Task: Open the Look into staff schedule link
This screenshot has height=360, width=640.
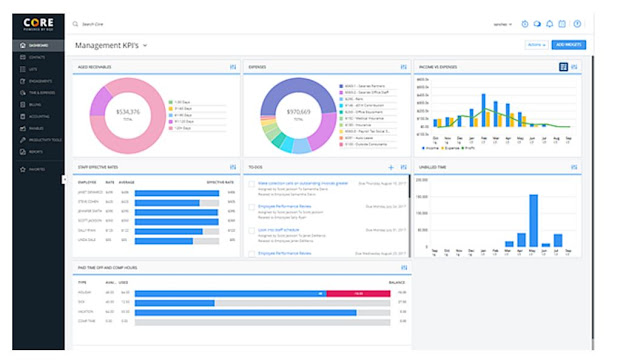Action: click(x=278, y=230)
